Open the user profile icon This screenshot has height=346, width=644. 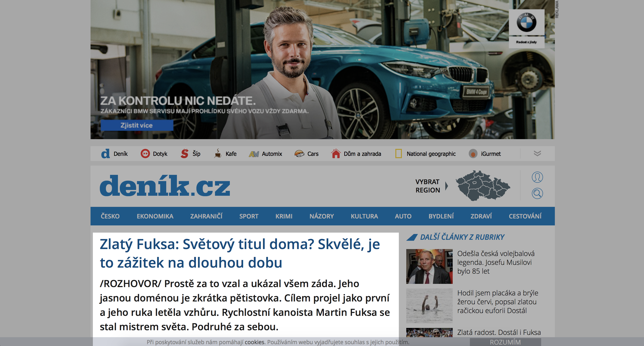(x=537, y=177)
